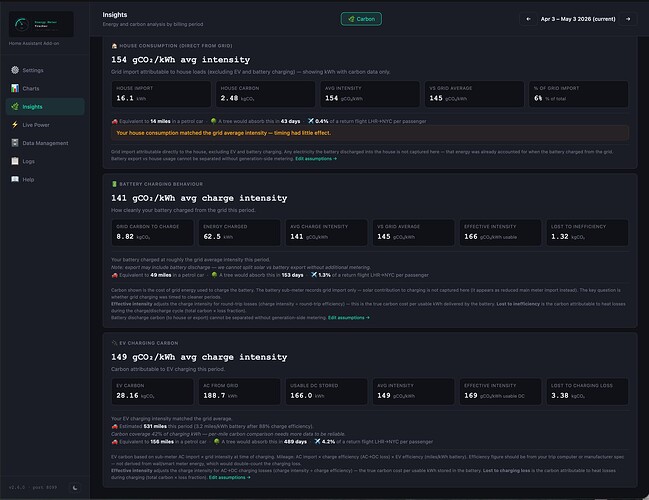Screen dimensions: 649x500
Task: Go to next billing period arrow
Action: (628, 19)
